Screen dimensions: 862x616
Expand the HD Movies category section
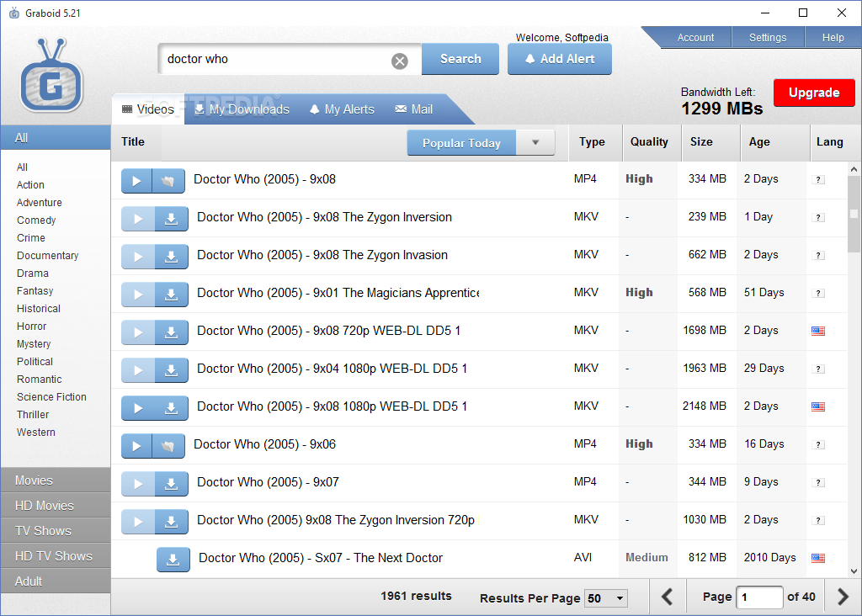point(56,506)
